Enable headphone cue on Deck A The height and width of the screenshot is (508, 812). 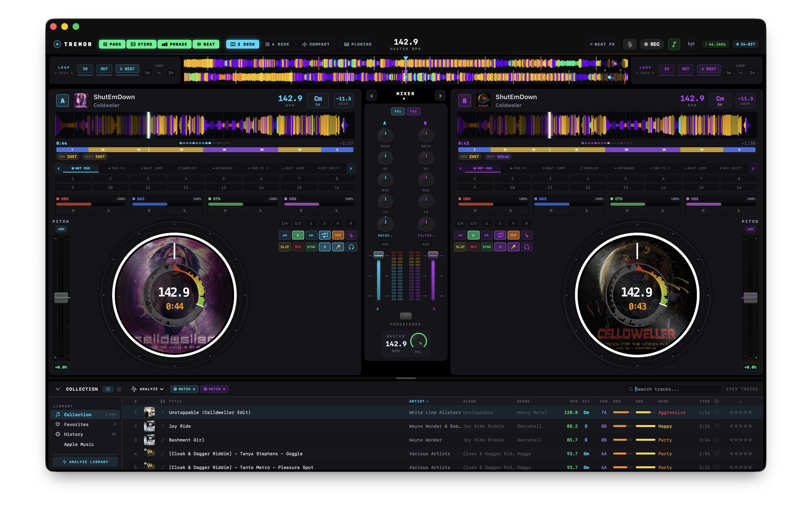tap(351, 247)
